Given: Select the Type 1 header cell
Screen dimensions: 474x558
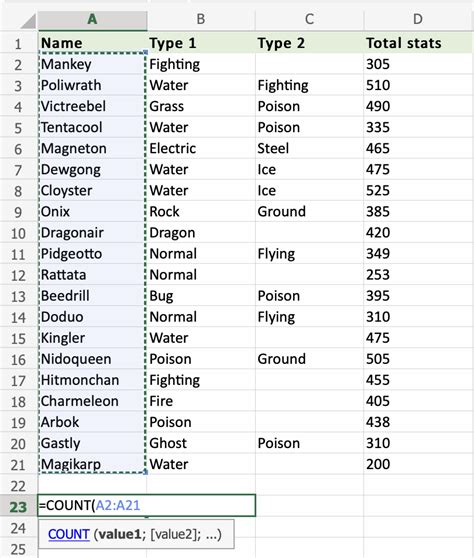Looking at the screenshot, I should tap(201, 43).
